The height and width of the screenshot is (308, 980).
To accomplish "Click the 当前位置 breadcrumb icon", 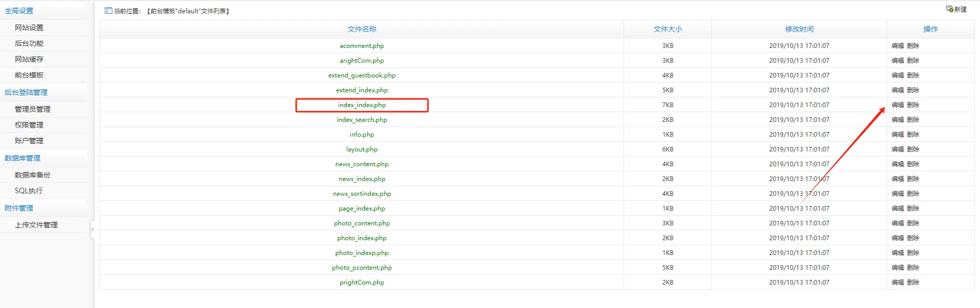I will [x=108, y=11].
